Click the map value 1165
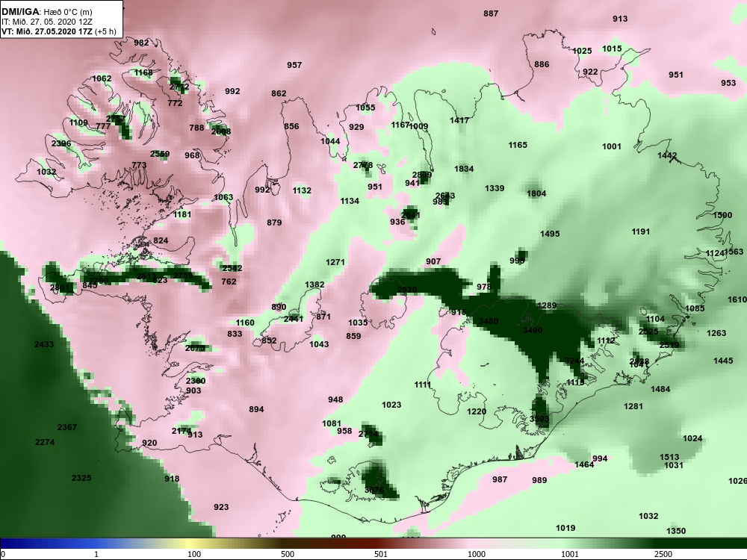 click(x=518, y=145)
